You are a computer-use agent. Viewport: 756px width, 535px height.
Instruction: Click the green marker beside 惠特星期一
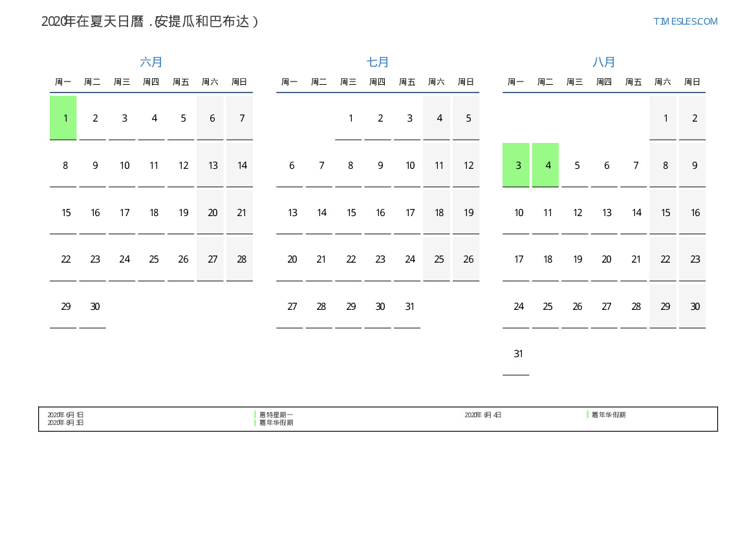point(255,415)
